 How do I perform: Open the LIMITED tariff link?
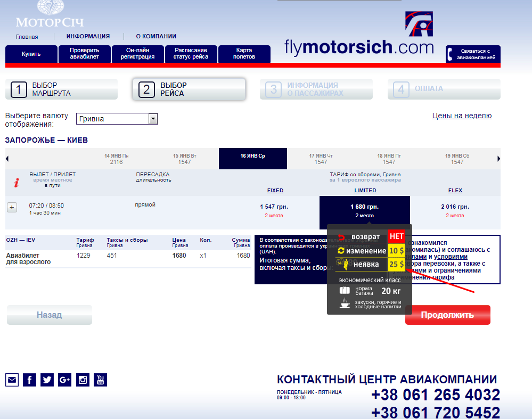tap(365, 190)
